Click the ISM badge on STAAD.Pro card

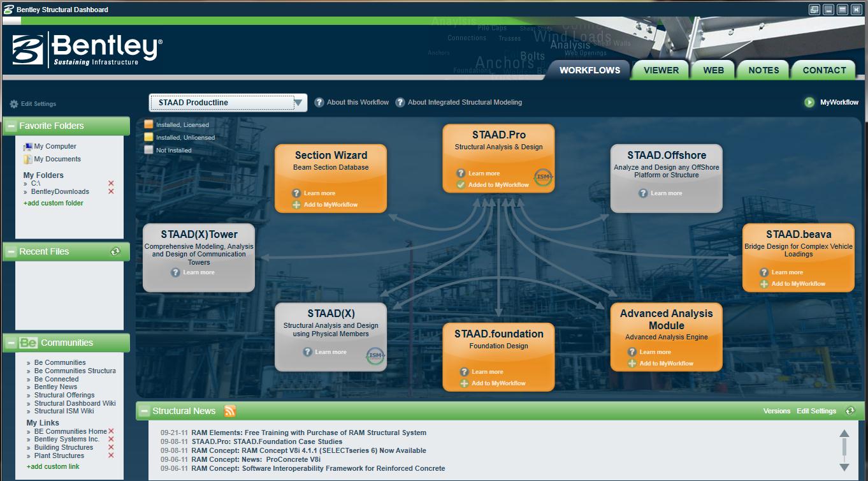[x=543, y=177]
